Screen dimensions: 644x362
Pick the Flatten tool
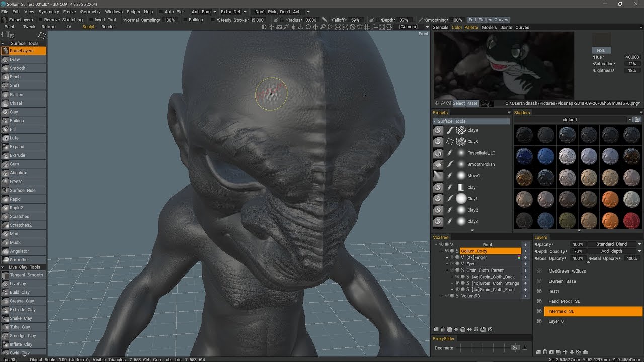coord(23,95)
